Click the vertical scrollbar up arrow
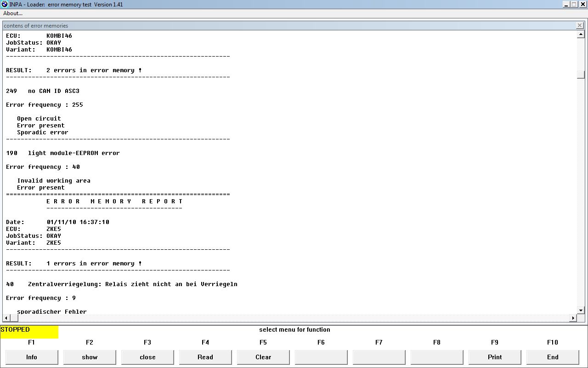 click(x=581, y=34)
